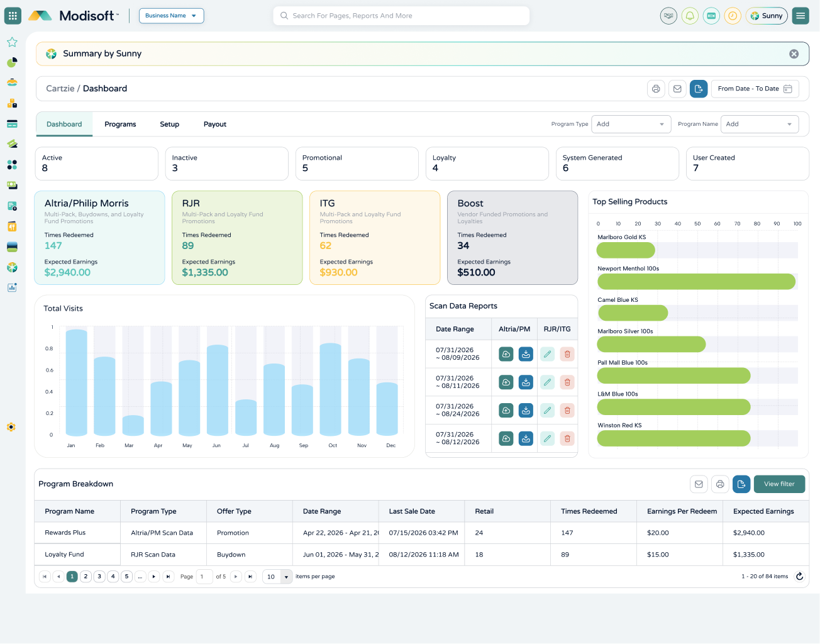Open the Boost program card

point(512,238)
